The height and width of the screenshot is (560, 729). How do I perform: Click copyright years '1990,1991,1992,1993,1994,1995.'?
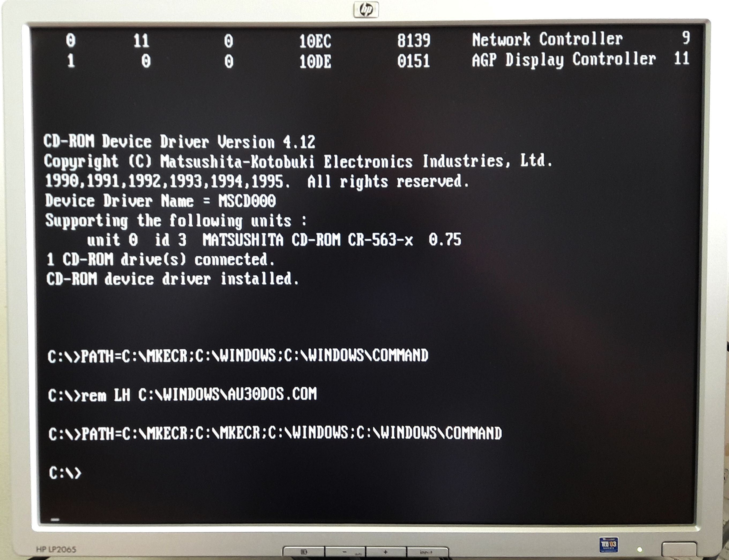(x=168, y=182)
